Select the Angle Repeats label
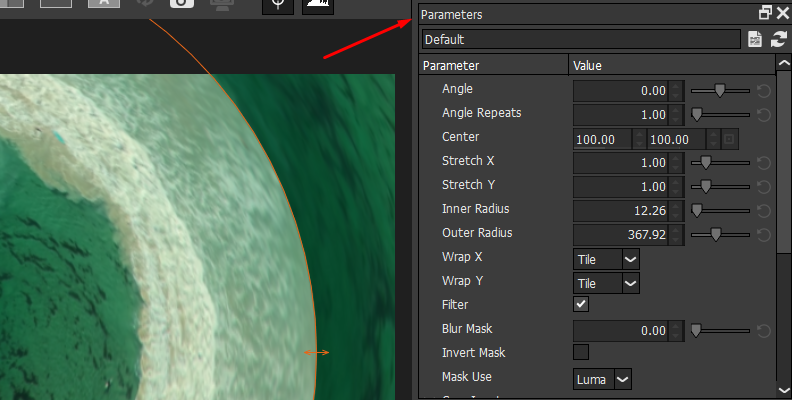 481,113
